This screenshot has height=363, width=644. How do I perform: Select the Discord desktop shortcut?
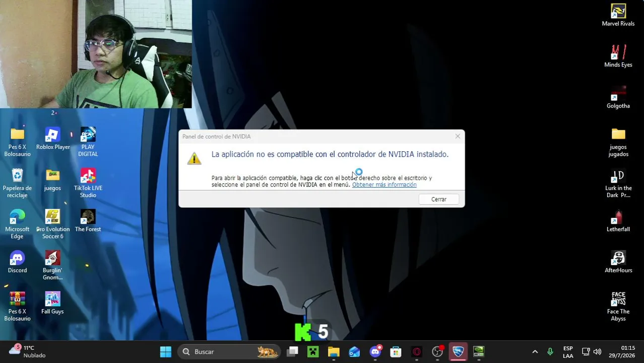tap(17, 262)
